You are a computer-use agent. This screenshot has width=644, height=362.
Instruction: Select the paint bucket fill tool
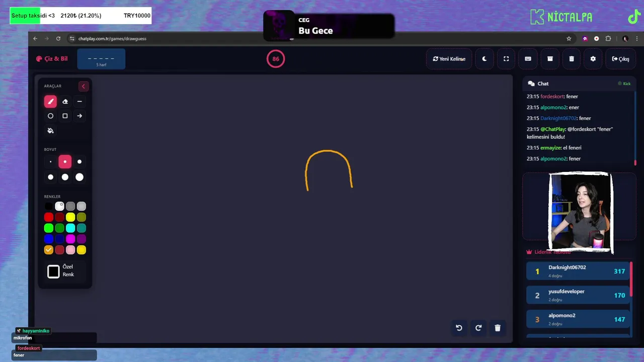click(50, 131)
